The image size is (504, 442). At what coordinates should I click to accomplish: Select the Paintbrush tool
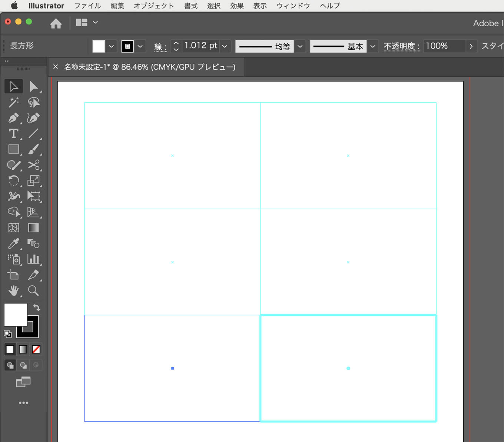[33, 149]
